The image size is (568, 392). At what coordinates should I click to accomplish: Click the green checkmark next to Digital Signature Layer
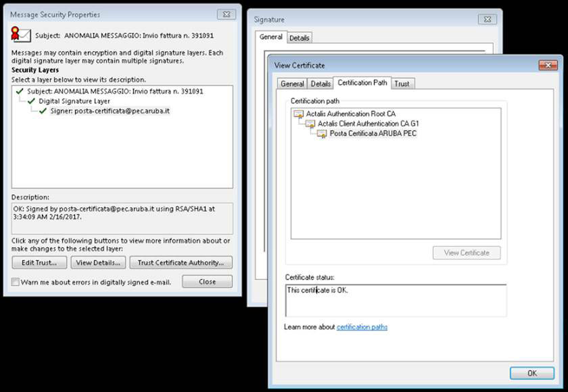point(32,101)
